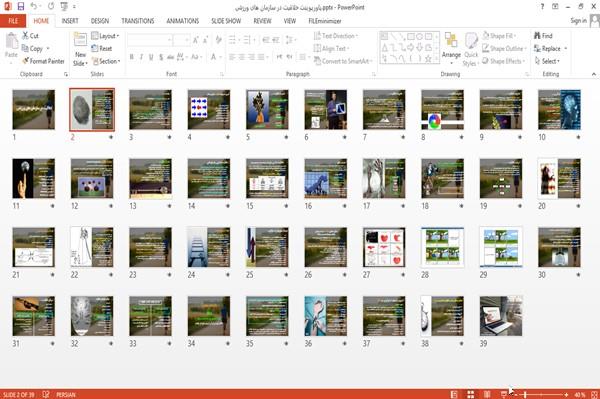
Task: Switch to Normal view in status bar
Action: [x=454, y=394]
